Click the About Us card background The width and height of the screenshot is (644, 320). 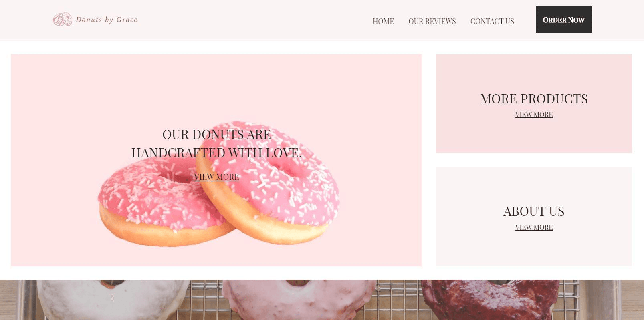click(x=534, y=248)
